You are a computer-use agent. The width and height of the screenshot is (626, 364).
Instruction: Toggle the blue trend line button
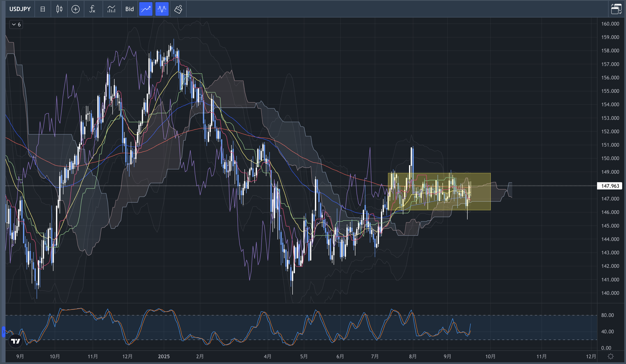point(146,9)
